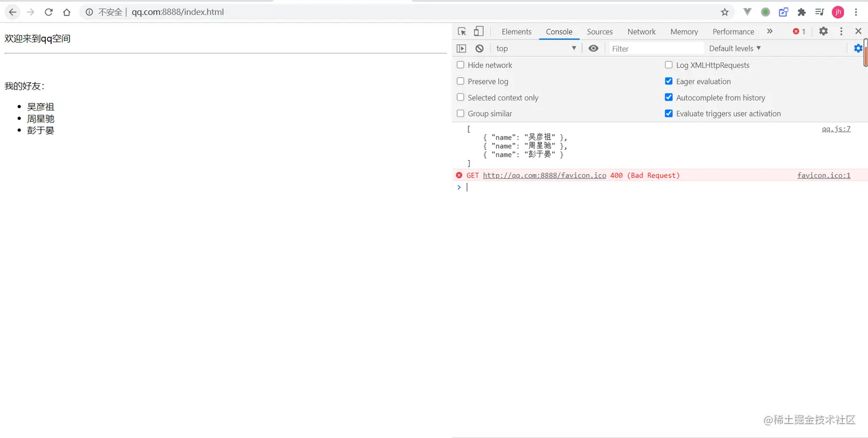Click the 彭于晏 list item

click(41, 130)
